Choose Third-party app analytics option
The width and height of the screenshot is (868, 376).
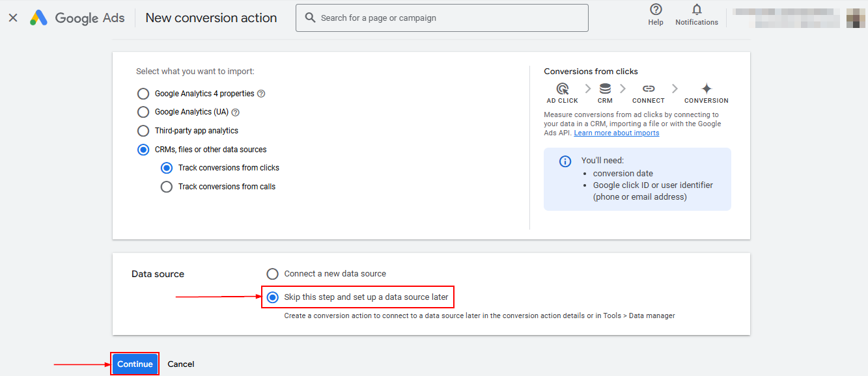(143, 131)
